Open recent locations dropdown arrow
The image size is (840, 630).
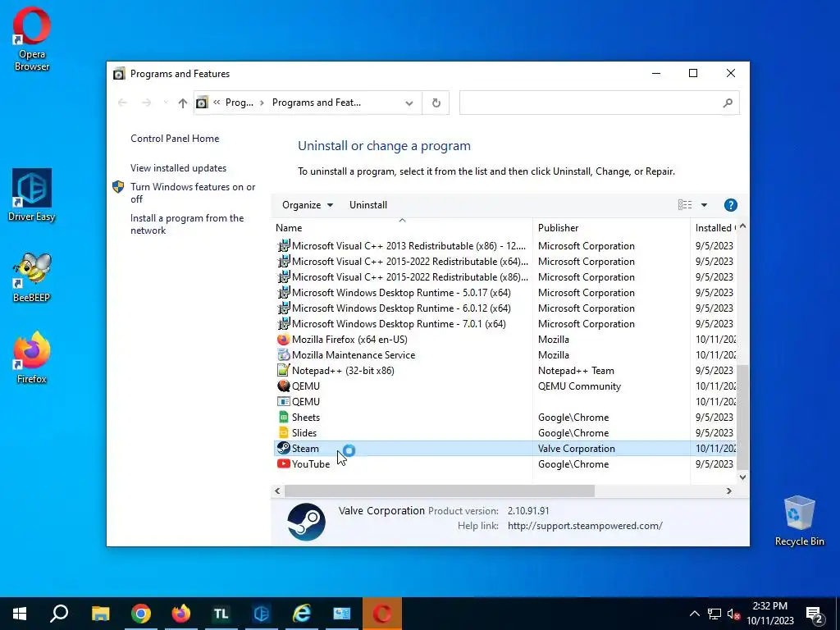pyautogui.click(x=166, y=103)
